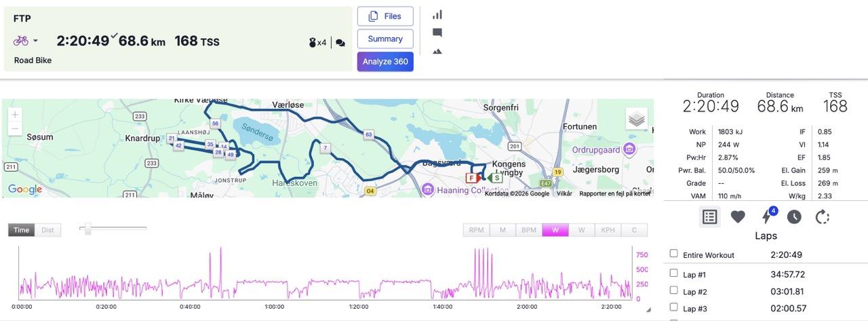Screen dimensions: 868x321
Task: Open the Analyze 360 view
Action: tap(385, 62)
